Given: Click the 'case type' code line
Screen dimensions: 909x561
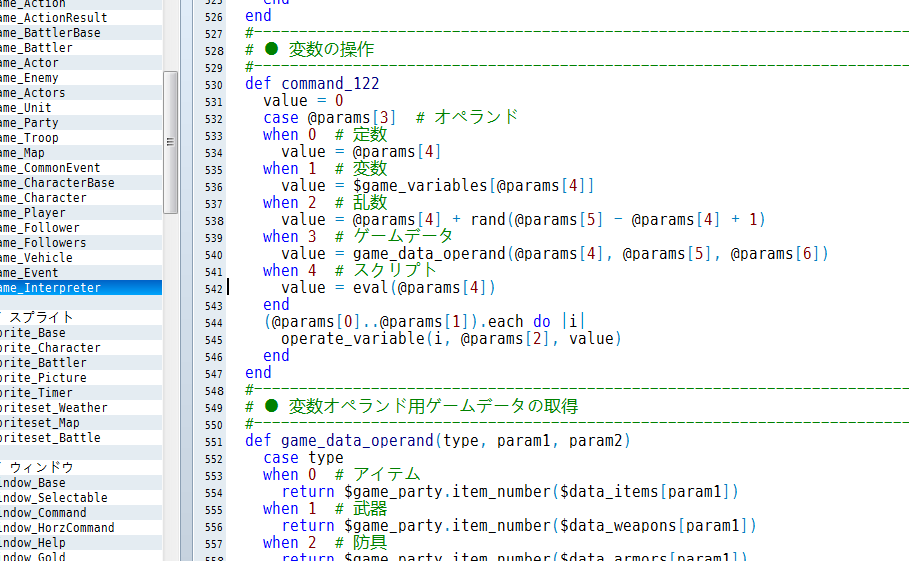Looking at the screenshot, I should pos(303,458).
